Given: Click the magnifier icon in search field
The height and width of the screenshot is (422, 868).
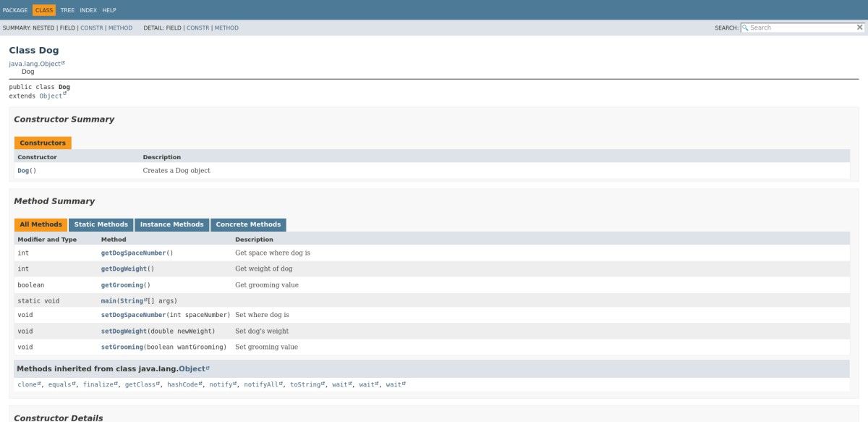Looking at the screenshot, I should 745,28.
